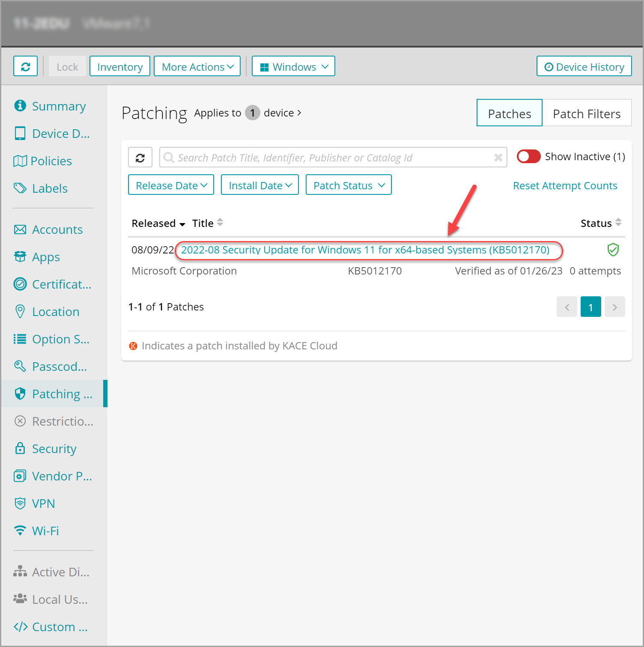Image resolution: width=644 pixels, height=647 pixels.
Task: Select the Patches tab
Action: click(509, 113)
